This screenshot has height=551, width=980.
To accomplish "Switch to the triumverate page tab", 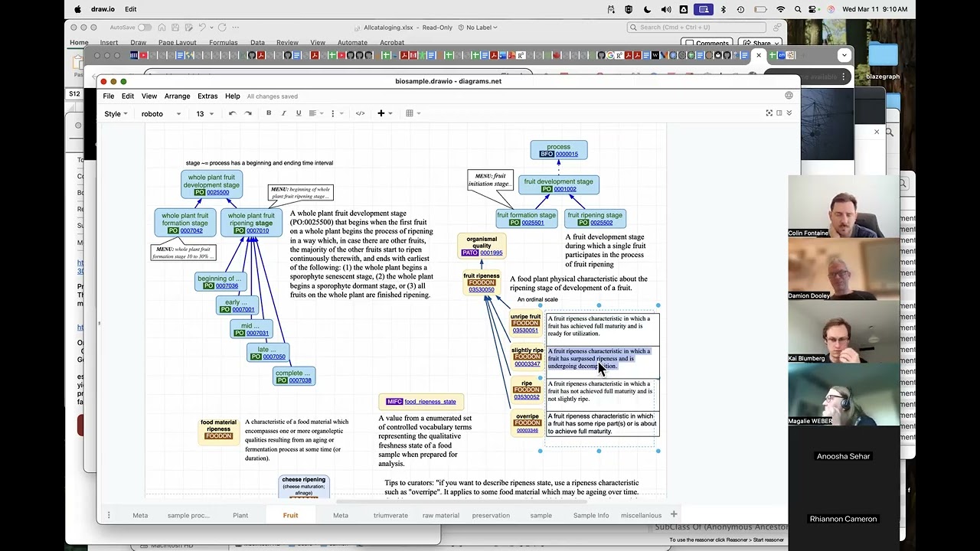I will 390,515.
